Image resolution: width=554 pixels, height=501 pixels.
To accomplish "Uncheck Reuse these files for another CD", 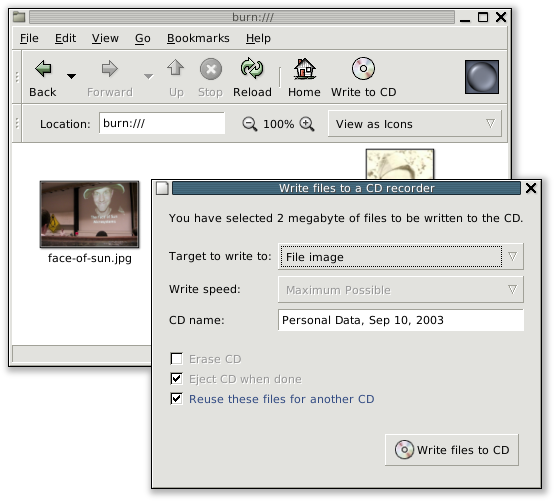I will [177, 399].
